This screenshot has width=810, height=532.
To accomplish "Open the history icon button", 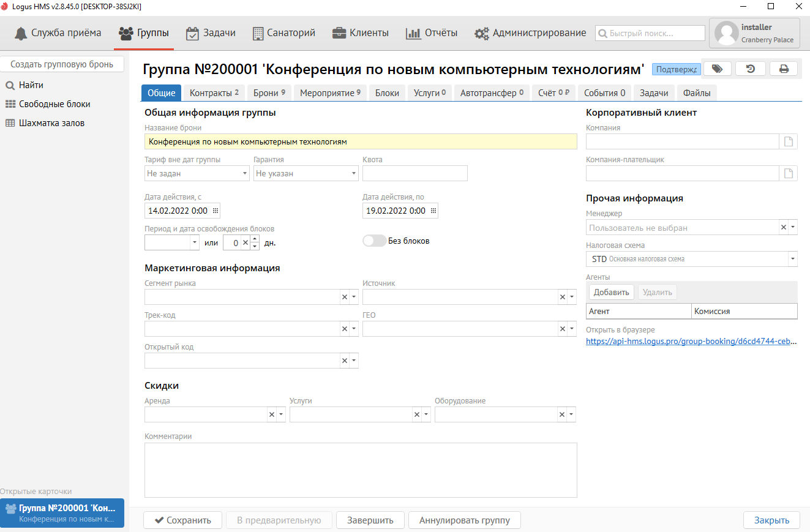I will 750,69.
